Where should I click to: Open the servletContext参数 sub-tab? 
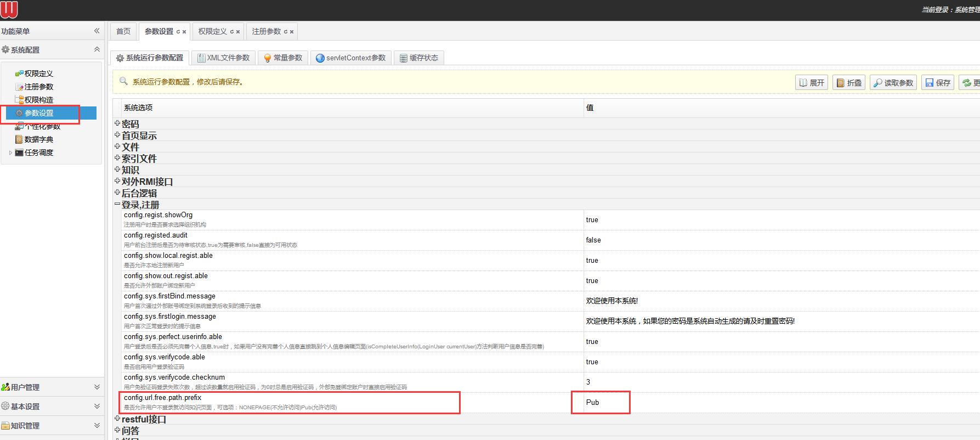pyautogui.click(x=350, y=58)
